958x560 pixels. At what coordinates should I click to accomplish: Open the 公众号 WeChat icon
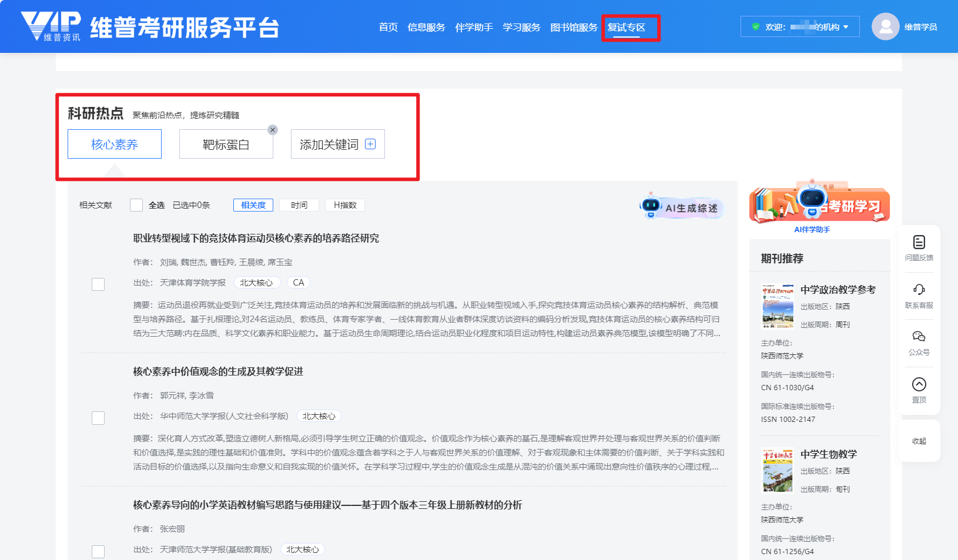click(919, 337)
